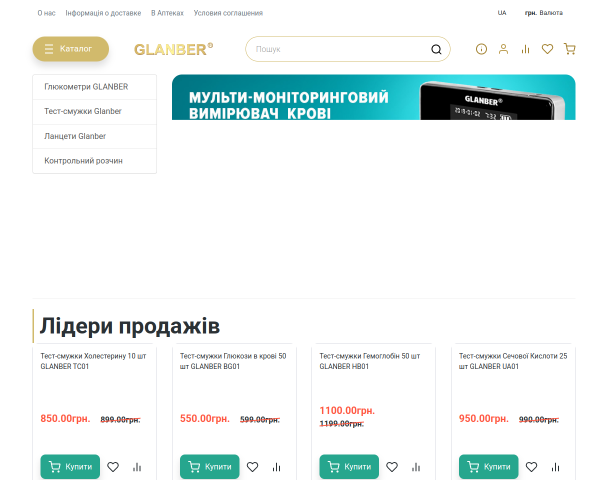This screenshot has height=480, width=600.
Task: Compare Гемоглобін HB01 via bars icon
Action: 416,467
